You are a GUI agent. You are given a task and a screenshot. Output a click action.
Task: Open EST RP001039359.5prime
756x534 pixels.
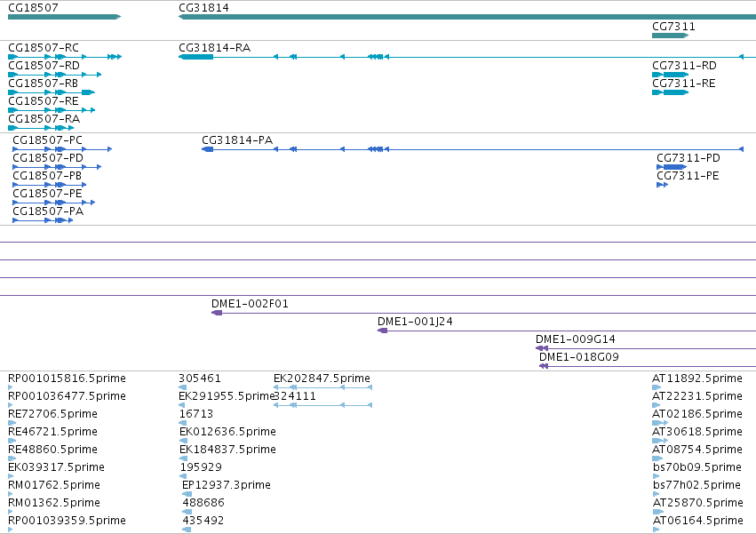click(67, 521)
